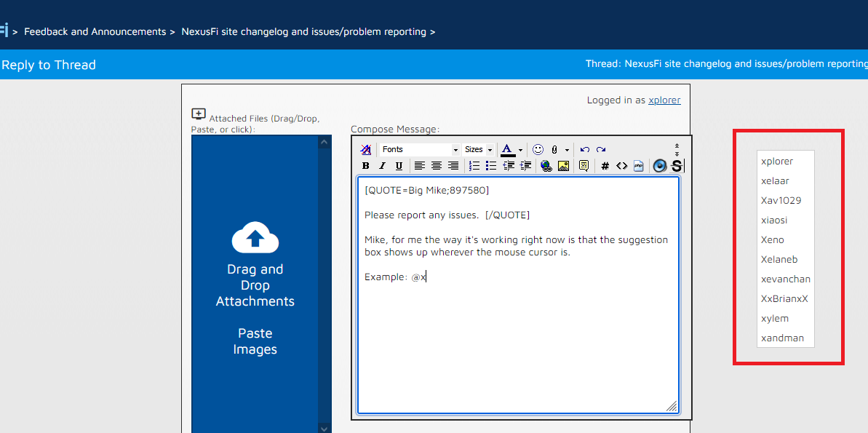The height and width of the screenshot is (433, 868).
Task: Select xiaosi from mention suggestions
Action: [786, 220]
